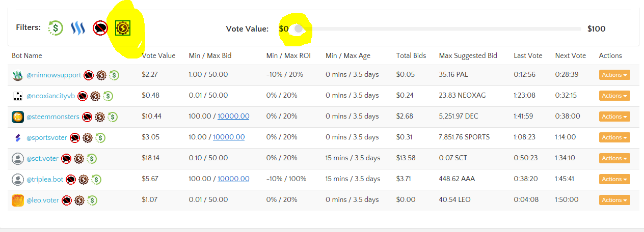Expand Actions menu for @triplea.bot
This screenshot has width=644, height=232.
614,179
